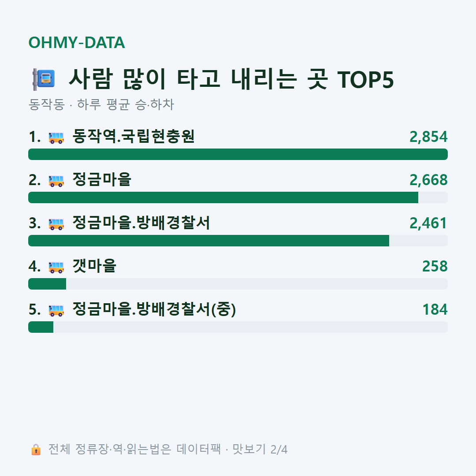Click the bus icon beside 갯마을
476x476 pixels.
(56, 267)
